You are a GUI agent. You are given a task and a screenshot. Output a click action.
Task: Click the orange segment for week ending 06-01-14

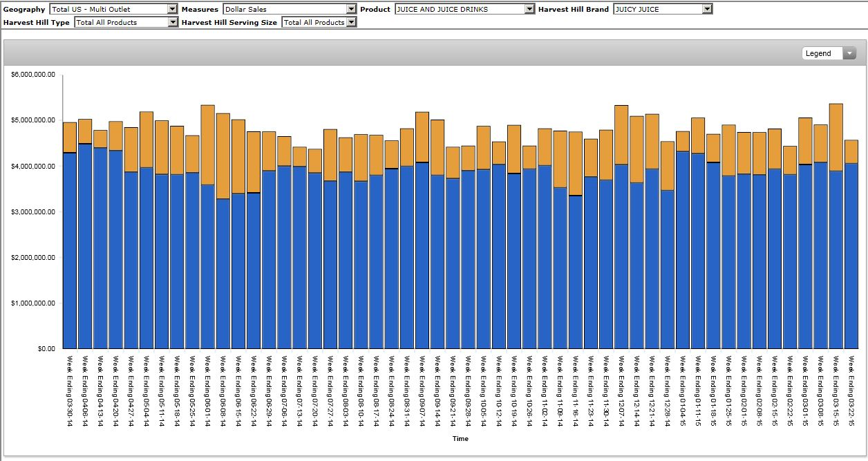point(207,144)
